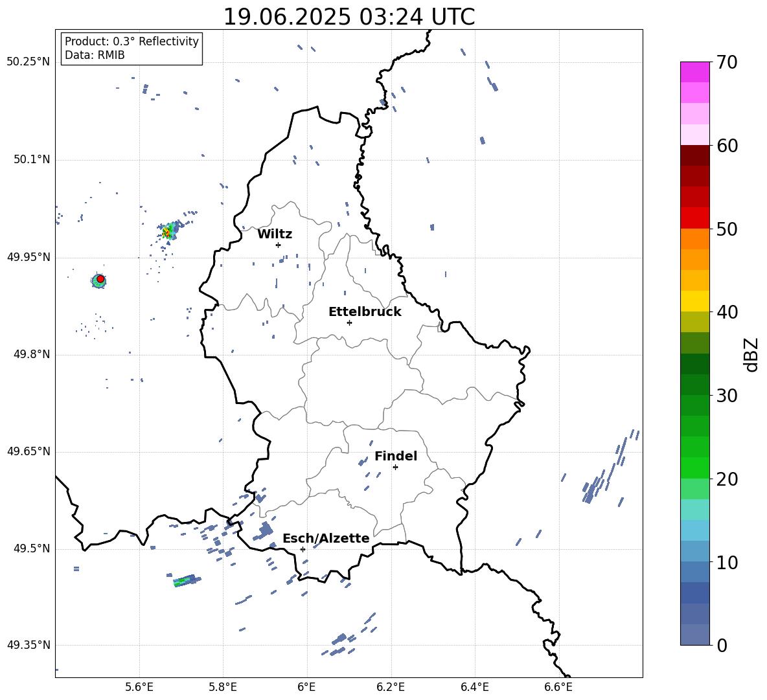Pick the dark blue-grey swatch at colorbar bottom
Image resolution: width=767 pixels, height=700 pixels.
point(694,635)
